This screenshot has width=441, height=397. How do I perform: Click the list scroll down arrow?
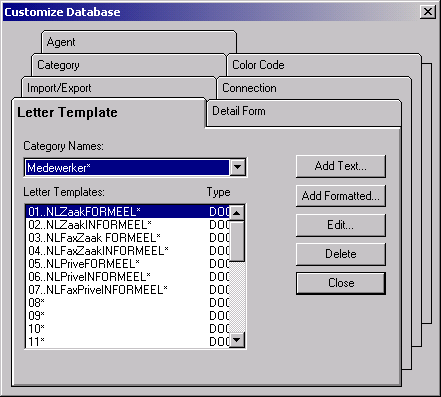[237, 340]
